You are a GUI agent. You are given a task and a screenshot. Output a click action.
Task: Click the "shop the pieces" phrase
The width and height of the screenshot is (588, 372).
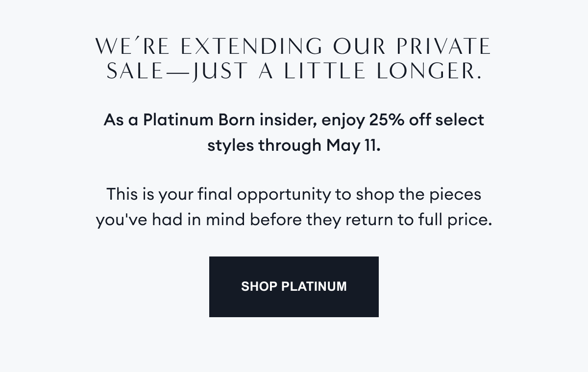(418, 194)
